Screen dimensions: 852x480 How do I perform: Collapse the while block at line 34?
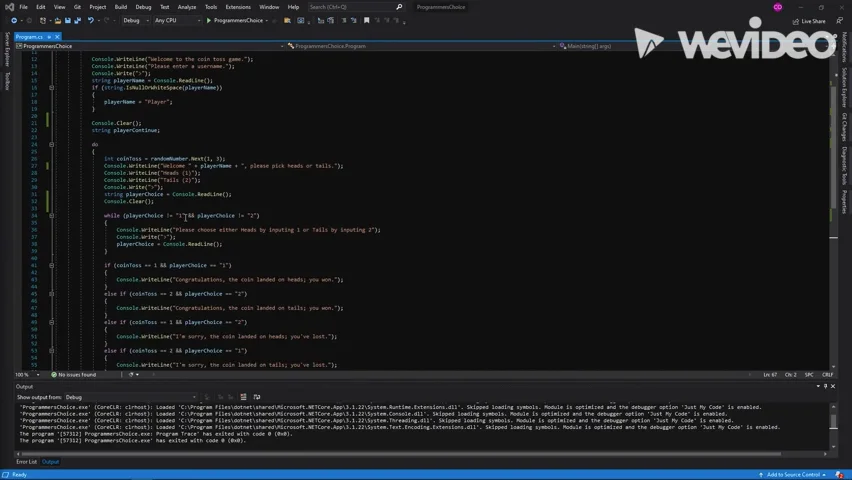52,216
